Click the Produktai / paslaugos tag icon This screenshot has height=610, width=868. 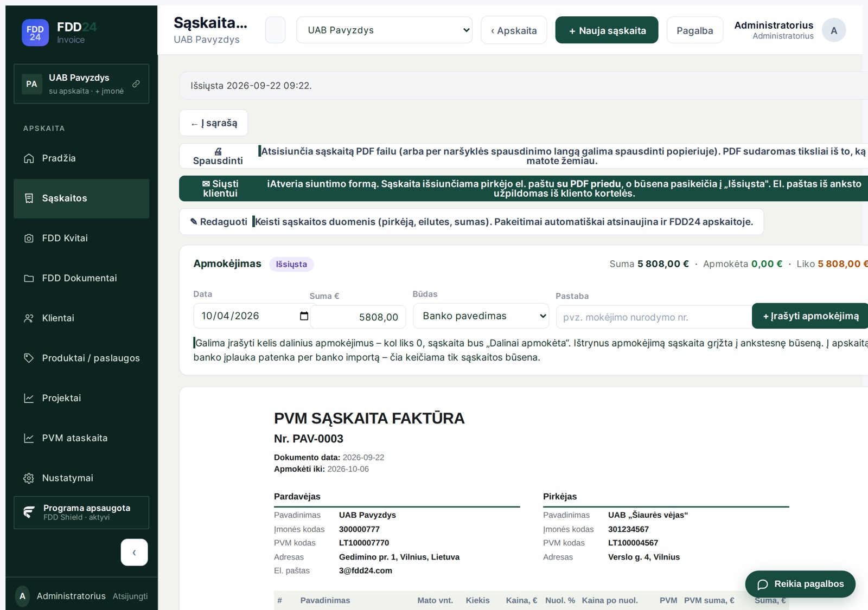pyautogui.click(x=29, y=358)
